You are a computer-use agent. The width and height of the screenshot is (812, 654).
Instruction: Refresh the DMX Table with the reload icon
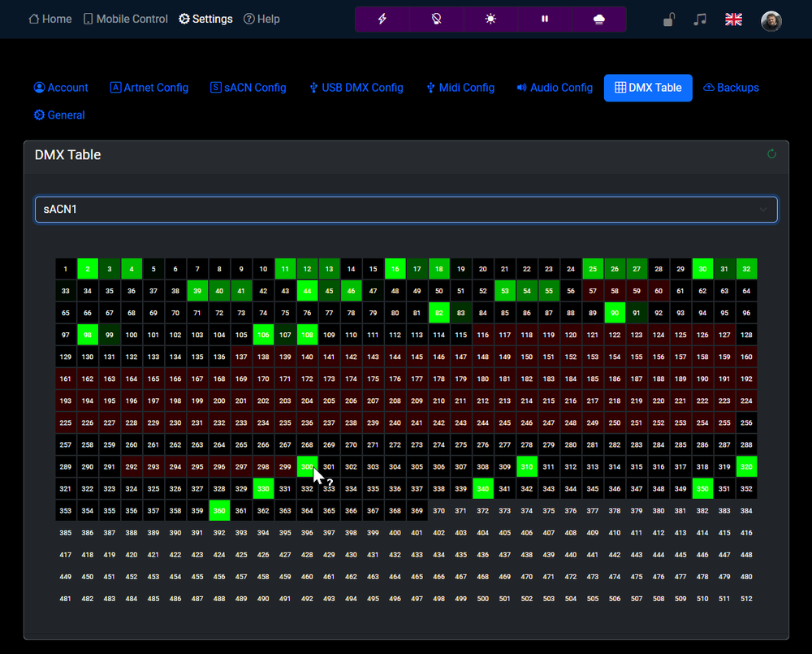pos(771,154)
